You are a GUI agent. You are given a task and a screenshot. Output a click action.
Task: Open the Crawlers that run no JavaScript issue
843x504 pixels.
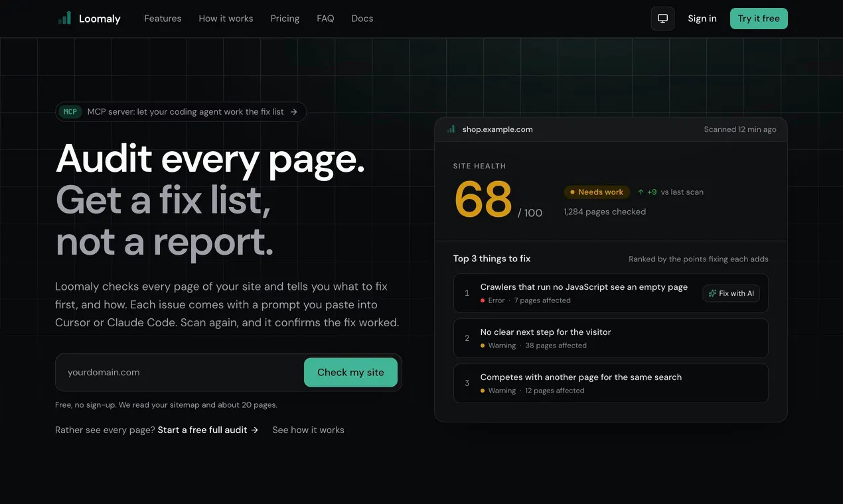point(611,293)
